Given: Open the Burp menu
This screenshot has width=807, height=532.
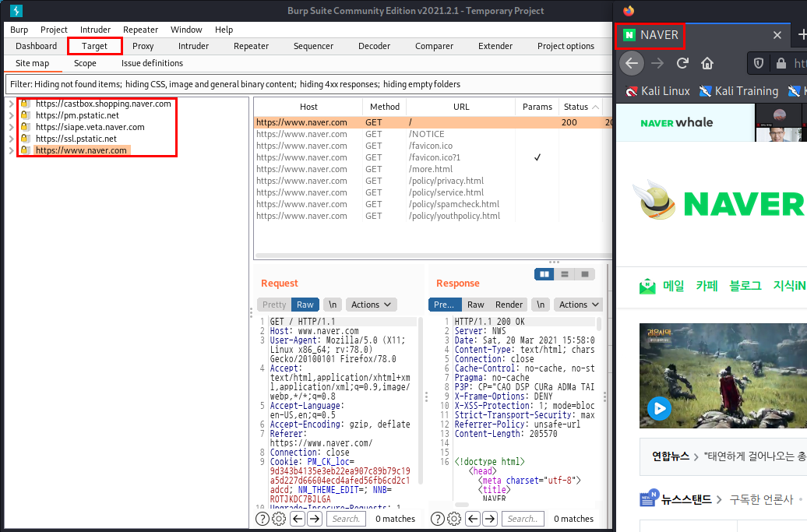Looking at the screenshot, I should coord(19,30).
